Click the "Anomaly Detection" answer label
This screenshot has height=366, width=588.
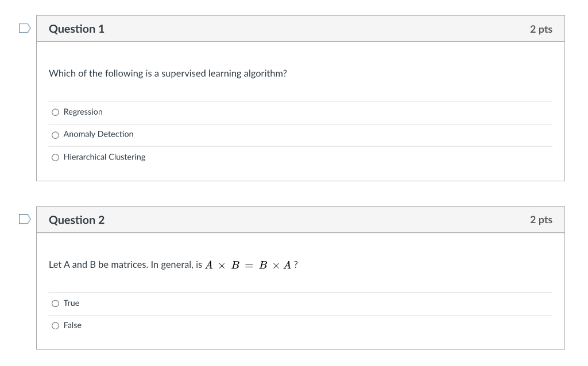(x=98, y=134)
